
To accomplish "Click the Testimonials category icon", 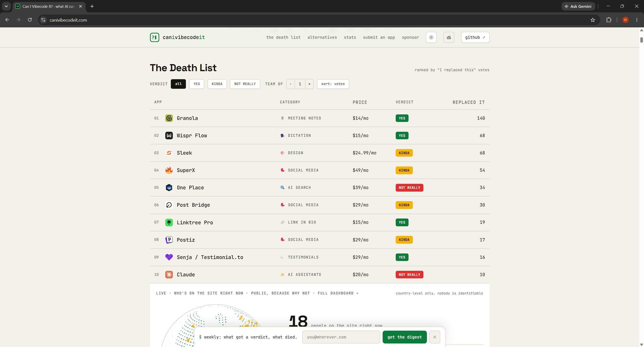I will pos(282,257).
